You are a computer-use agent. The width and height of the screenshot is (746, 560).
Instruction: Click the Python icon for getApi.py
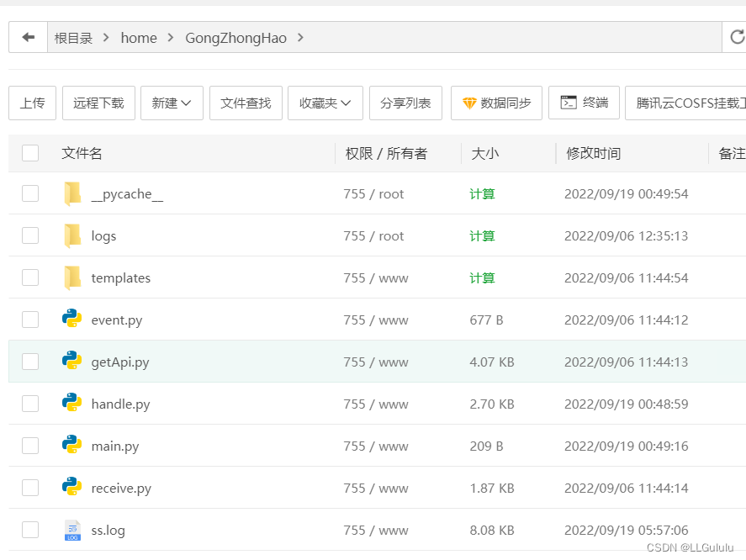(71, 361)
